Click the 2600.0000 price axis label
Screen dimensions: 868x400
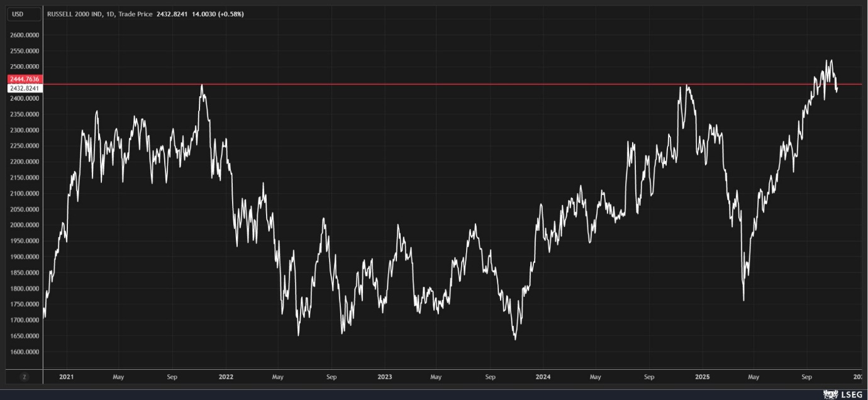[25, 35]
